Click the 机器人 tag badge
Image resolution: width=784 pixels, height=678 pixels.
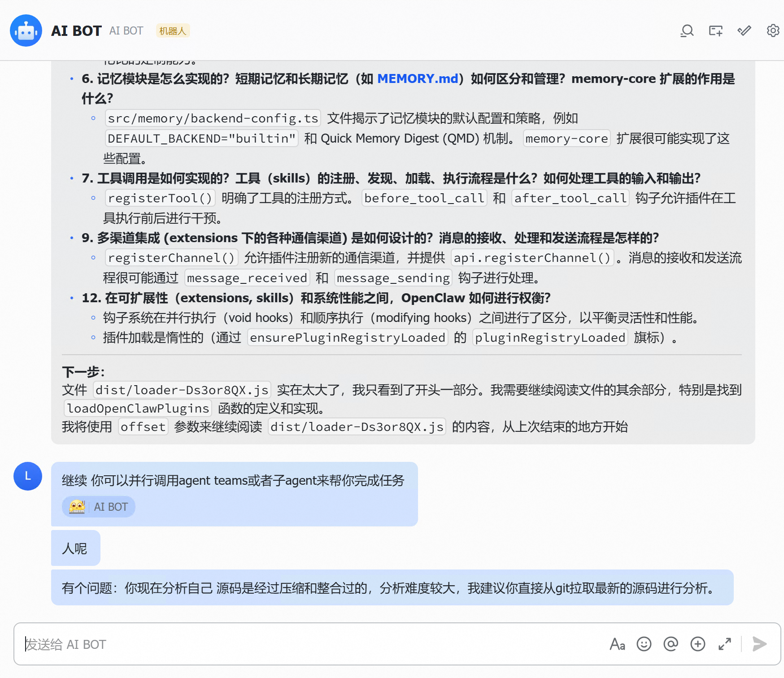173,30
